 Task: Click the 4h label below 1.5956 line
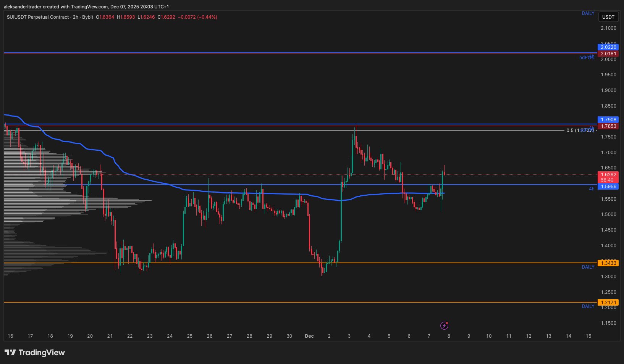[x=591, y=189]
